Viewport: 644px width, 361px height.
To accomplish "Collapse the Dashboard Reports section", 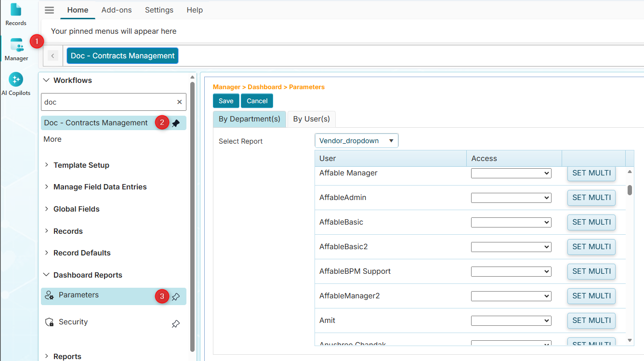I will click(46, 275).
